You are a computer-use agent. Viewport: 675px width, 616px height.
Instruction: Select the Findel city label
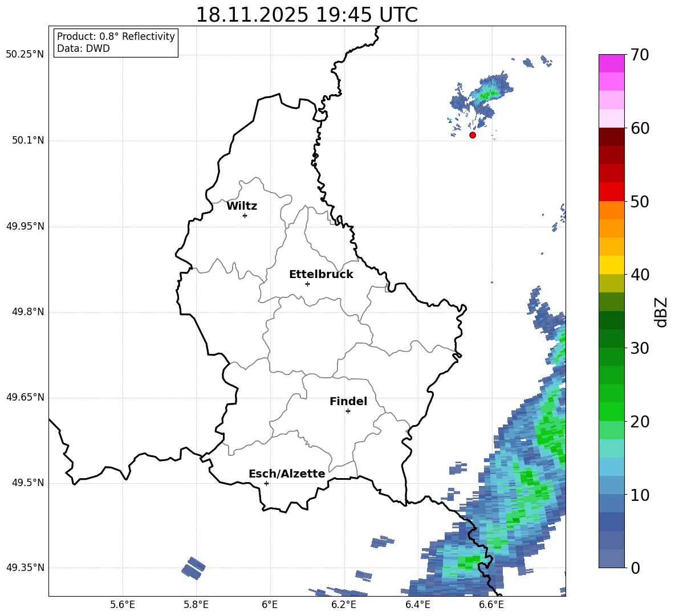pos(348,401)
